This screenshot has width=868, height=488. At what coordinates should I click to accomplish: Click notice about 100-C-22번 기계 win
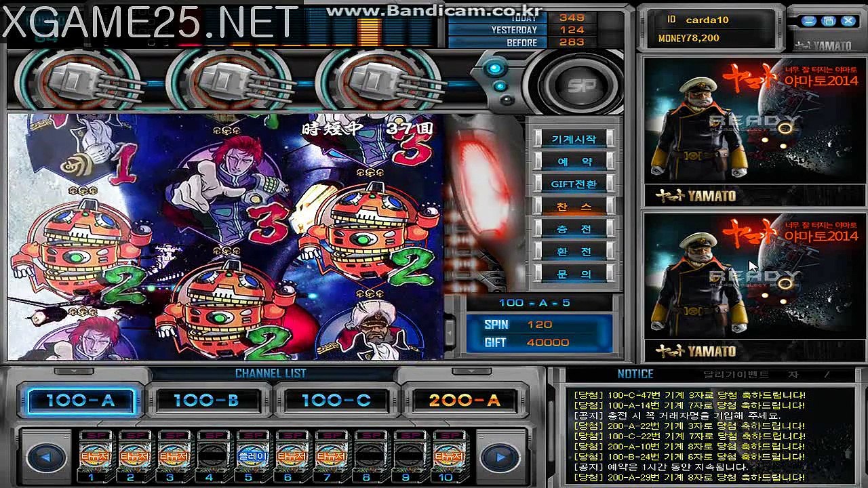point(689,436)
